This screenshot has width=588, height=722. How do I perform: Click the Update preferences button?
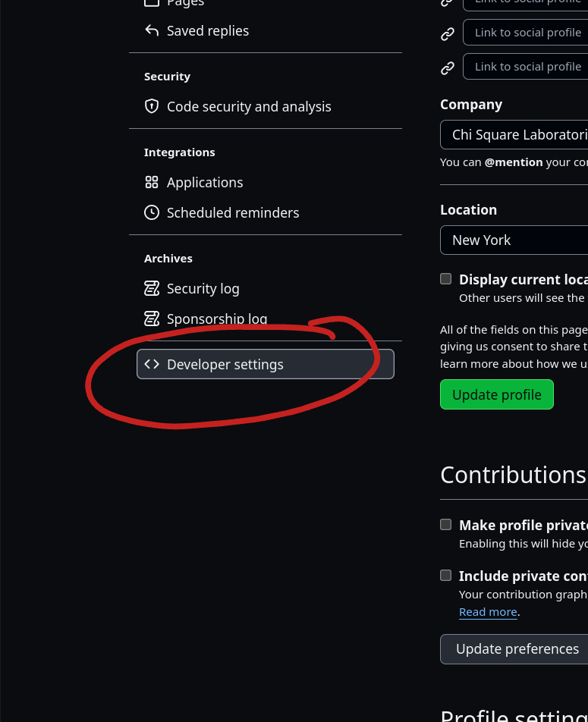517,649
